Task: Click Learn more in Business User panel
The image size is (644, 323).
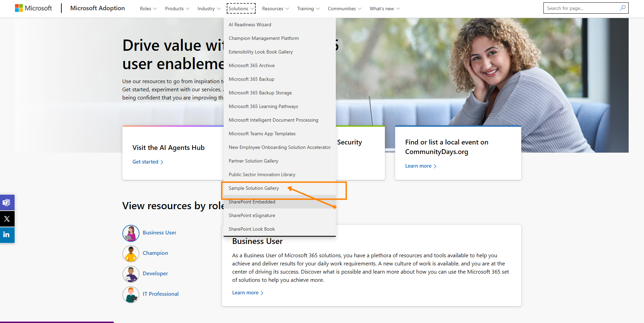Action: click(x=248, y=293)
